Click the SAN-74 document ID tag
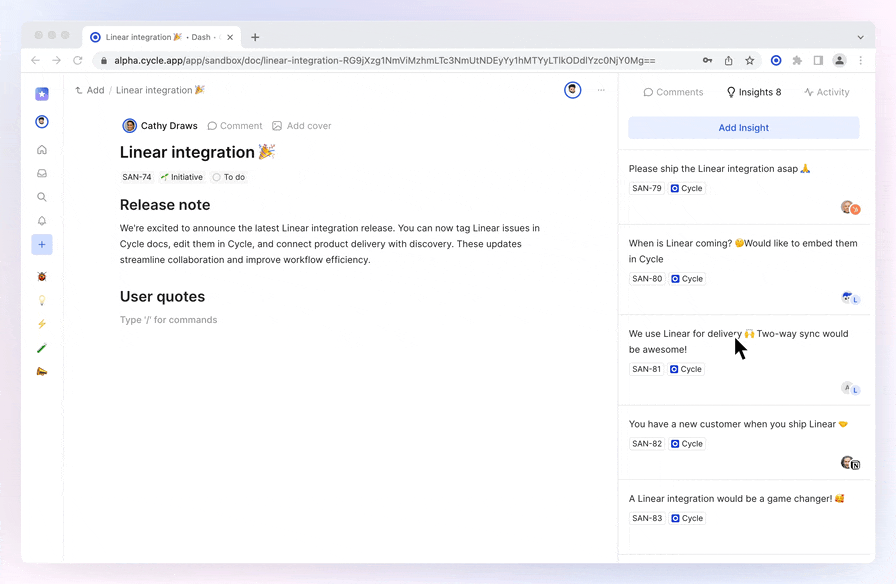The height and width of the screenshot is (584, 896). coord(137,177)
